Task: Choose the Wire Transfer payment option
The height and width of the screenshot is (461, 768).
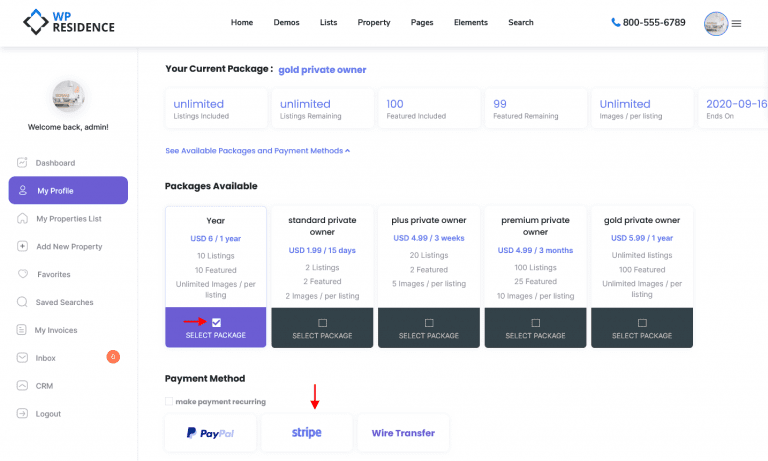Action: [x=403, y=433]
